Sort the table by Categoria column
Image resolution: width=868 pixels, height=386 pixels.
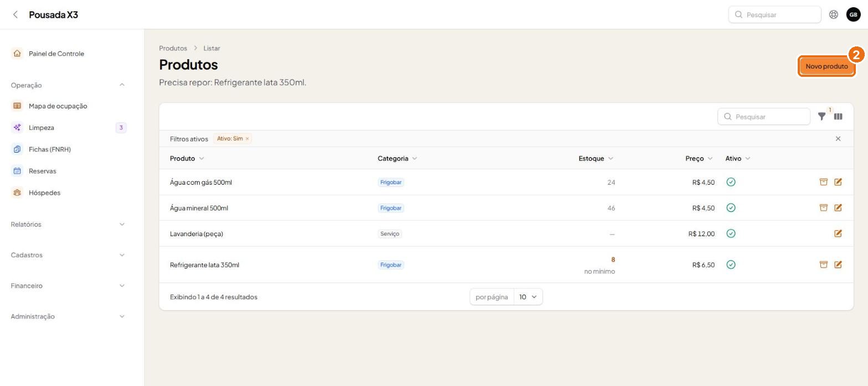click(x=397, y=159)
